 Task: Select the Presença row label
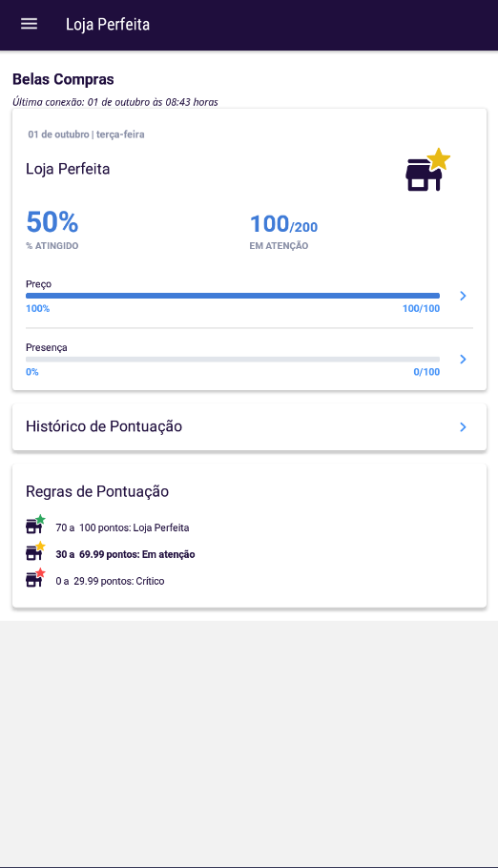(x=47, y=347)
